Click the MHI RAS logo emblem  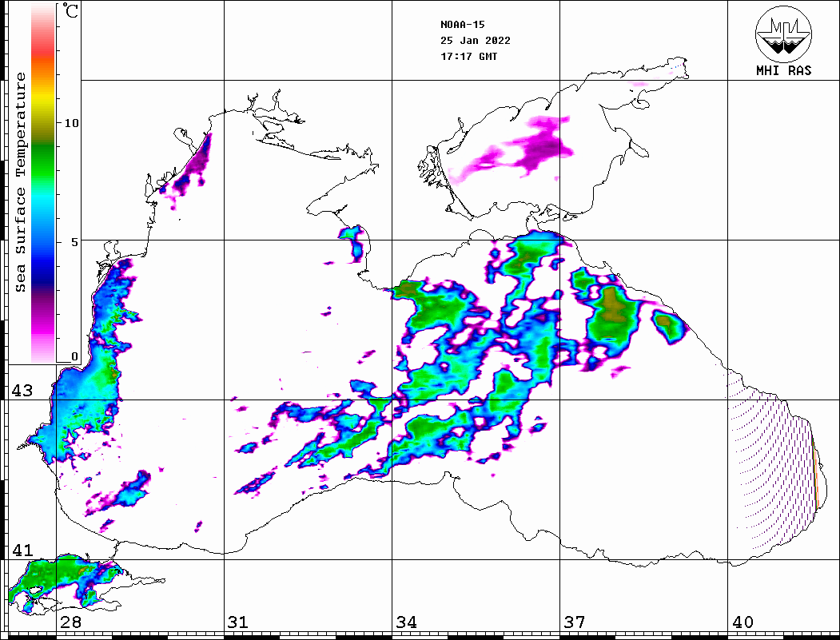point(783,33)
